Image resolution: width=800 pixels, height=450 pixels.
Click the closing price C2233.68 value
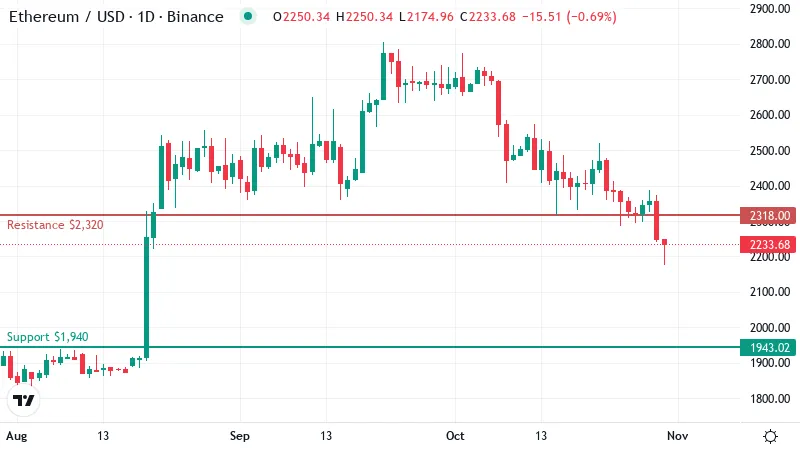(488, 17)
